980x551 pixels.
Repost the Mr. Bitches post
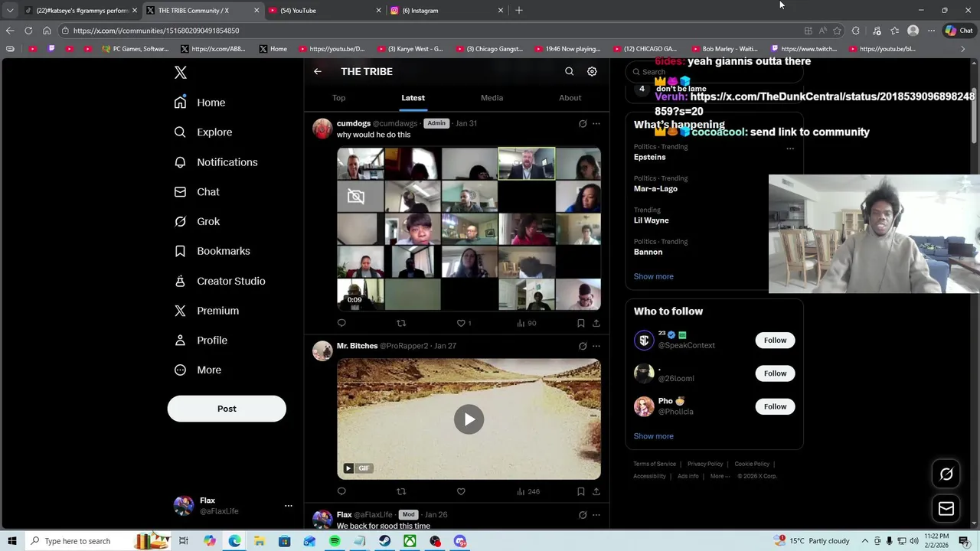401,491
